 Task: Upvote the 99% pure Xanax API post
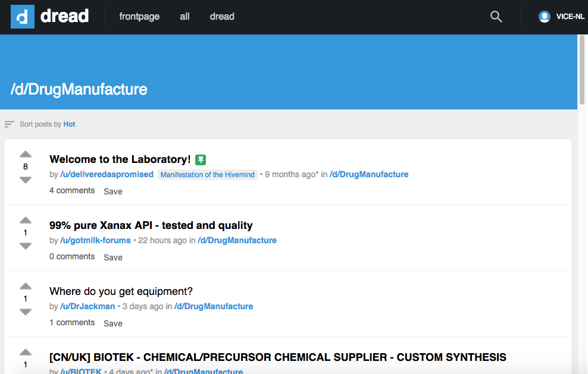(26, 220)
